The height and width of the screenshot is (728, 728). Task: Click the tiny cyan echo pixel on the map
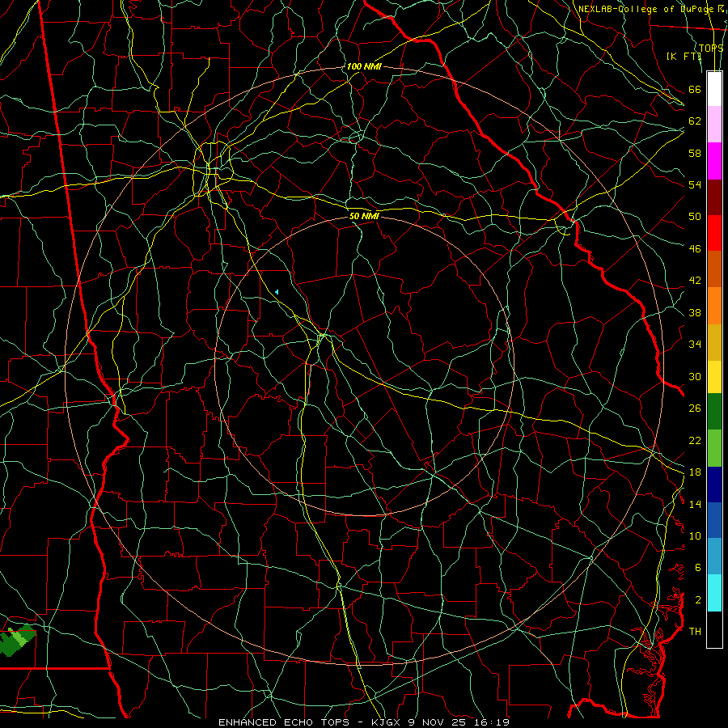point(277,292)
